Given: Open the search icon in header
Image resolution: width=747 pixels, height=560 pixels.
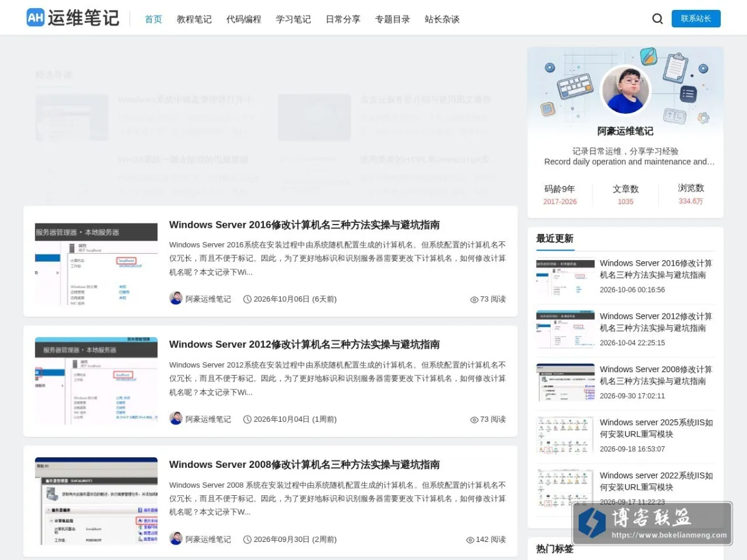Looking at the screenshot, I should click(x=657, y=19).
